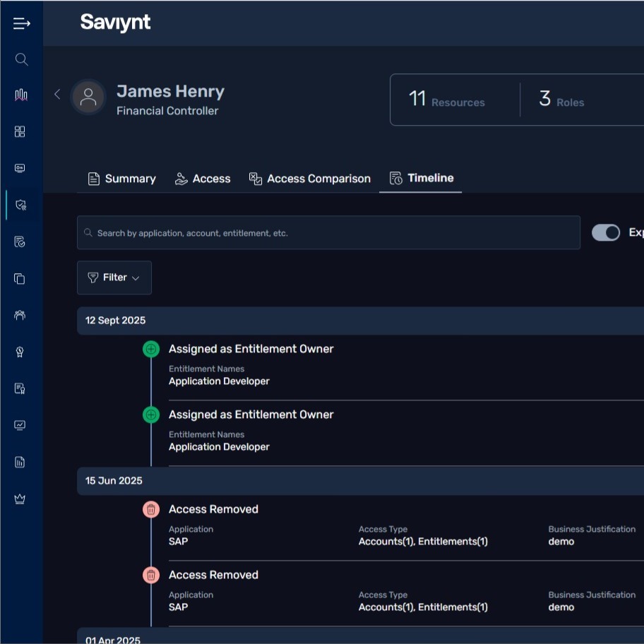Click the first 'Assigned as Entitlement Owner' title
This screenshot has height=644, width=644.
tap(251, 349)
